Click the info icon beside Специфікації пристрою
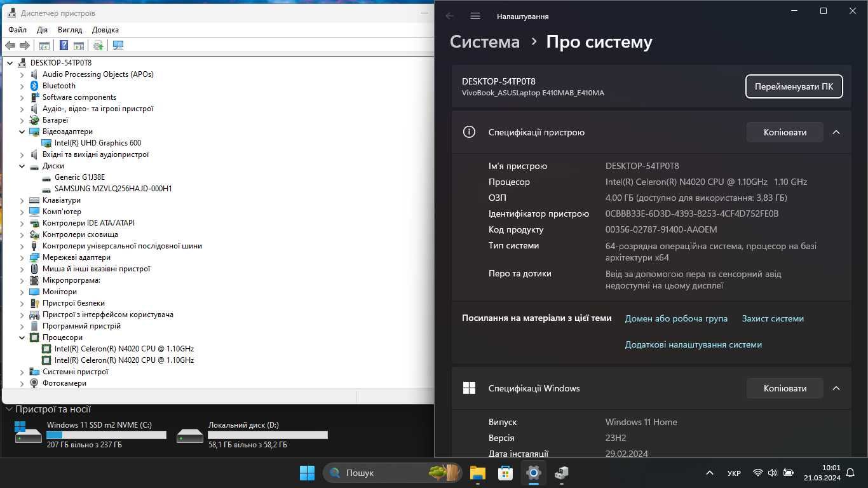Viewport: 868px width, 488px height. [469, 132]
